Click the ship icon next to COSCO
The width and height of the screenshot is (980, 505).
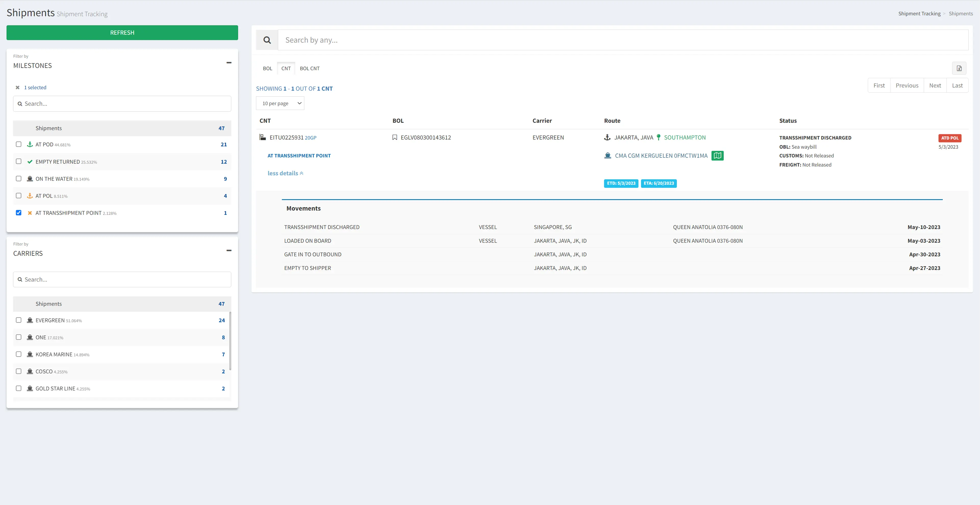coord(30,371)
